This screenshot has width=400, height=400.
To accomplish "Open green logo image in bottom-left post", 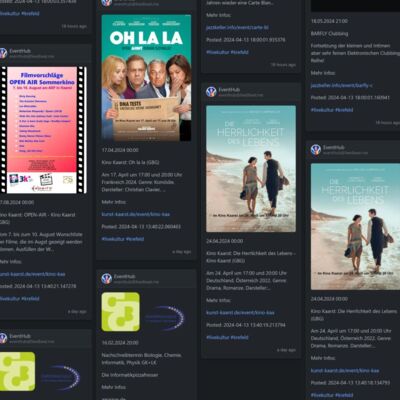I will tap(17, 371).
